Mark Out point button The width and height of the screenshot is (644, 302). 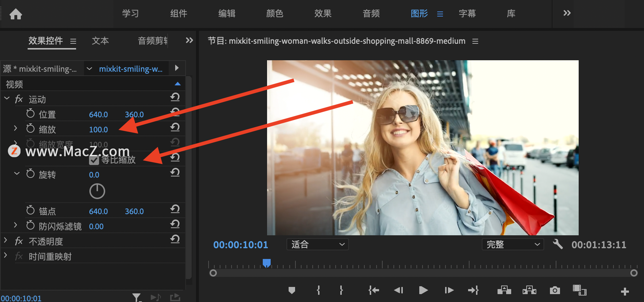click(341, 290)
